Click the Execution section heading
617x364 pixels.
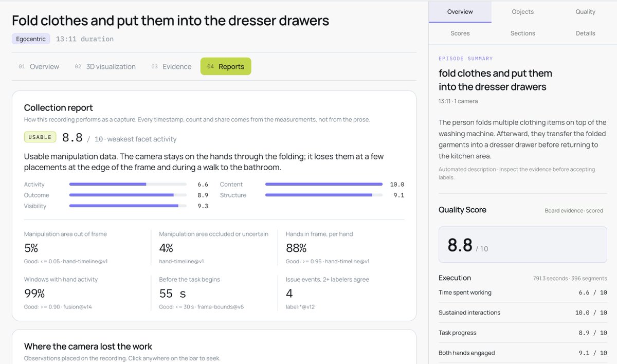tap(455, 278)
